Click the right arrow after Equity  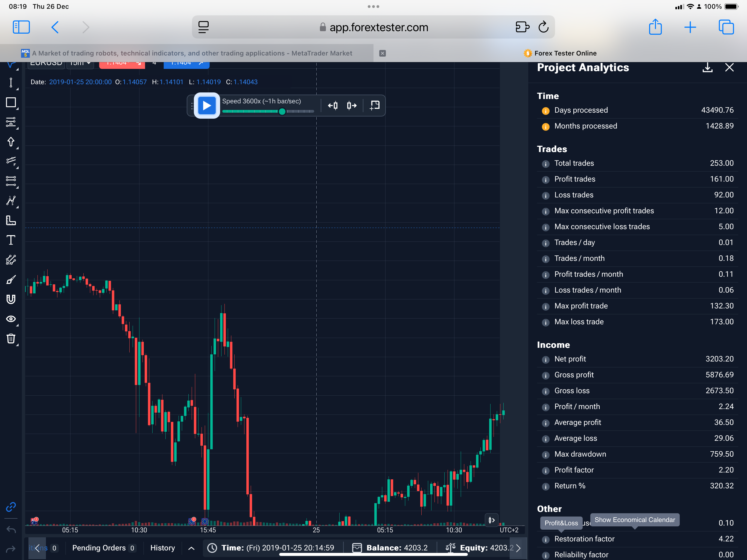pyautogui.click(x=518, y=548)
